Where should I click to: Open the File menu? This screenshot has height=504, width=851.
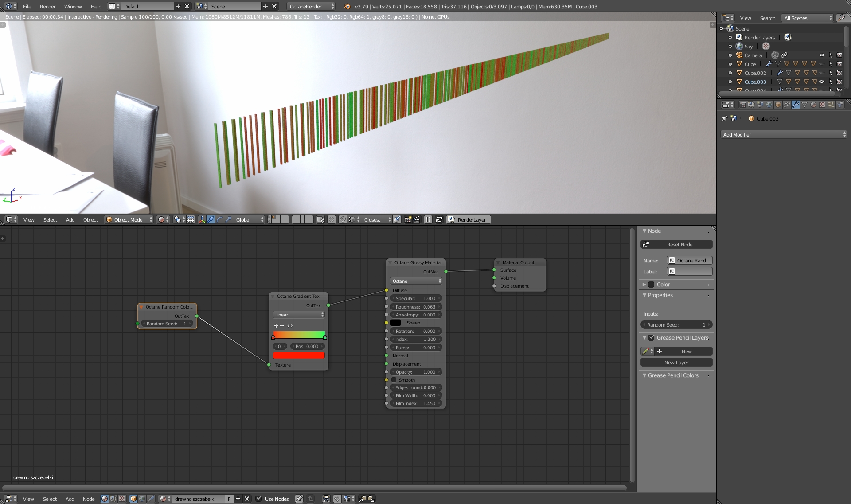(27, 6)
